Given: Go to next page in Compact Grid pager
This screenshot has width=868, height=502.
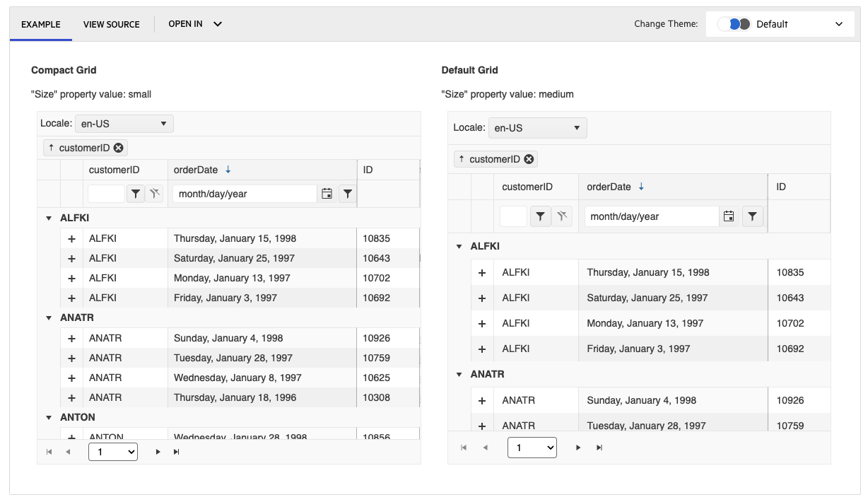Looking at the screenshot, I should 158,452.
